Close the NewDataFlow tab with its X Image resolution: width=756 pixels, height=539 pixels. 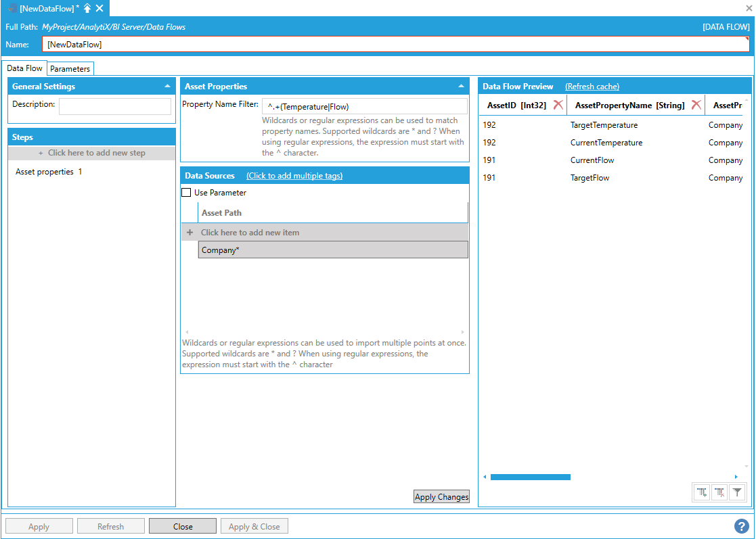(99, 8)
